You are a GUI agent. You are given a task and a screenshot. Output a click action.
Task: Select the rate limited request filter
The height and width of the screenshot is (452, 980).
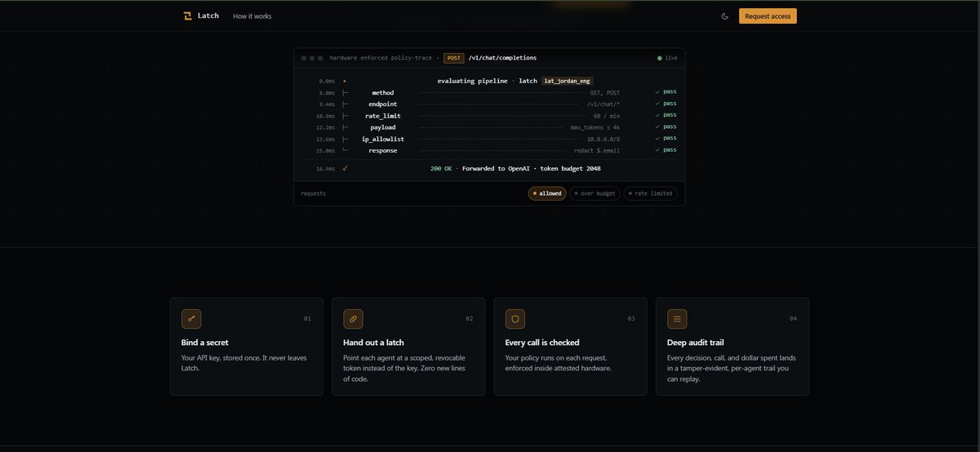click(650, 193)
